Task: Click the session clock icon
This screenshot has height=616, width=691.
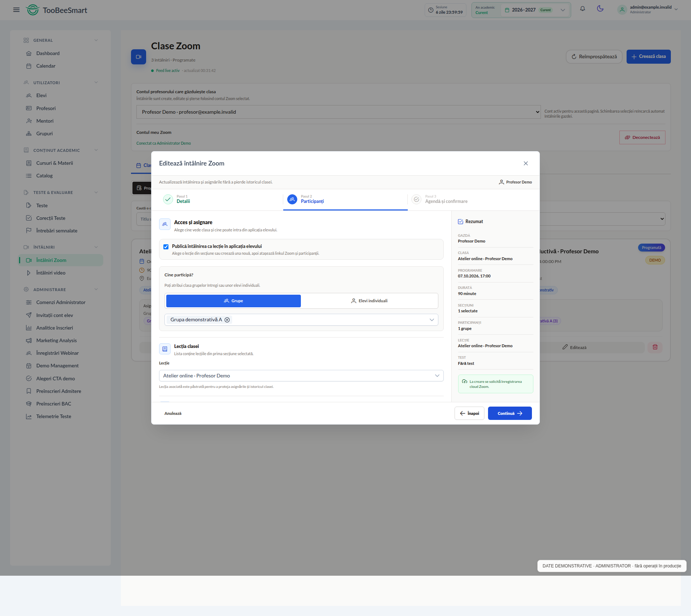Action: pos(431,10)
